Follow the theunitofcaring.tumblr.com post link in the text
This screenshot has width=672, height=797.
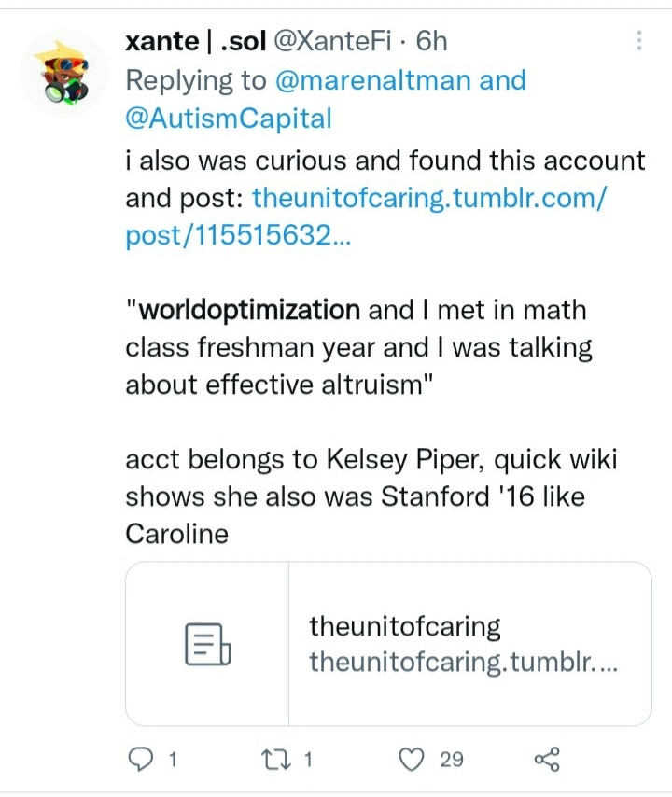pyautogui.click(x=422, y=198)
